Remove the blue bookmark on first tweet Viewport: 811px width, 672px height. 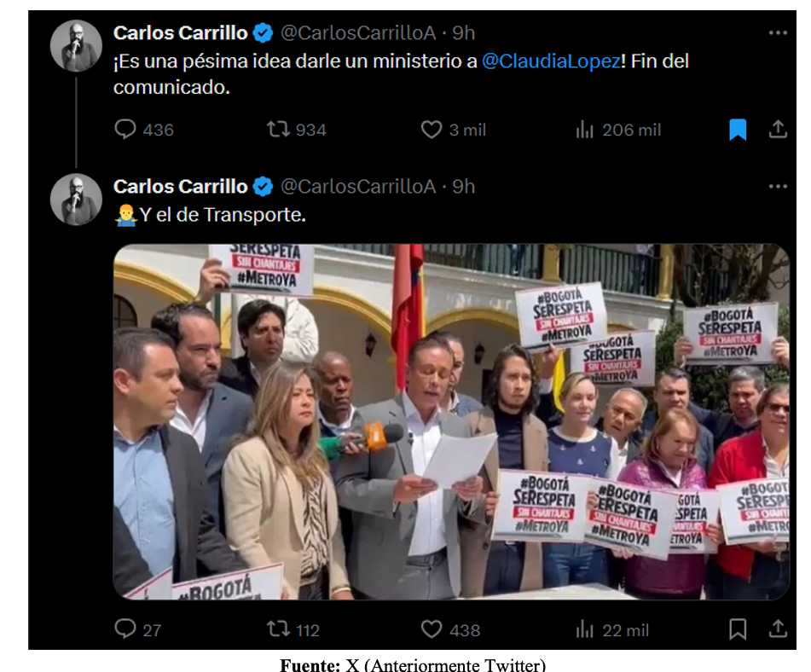coord(738,130)
